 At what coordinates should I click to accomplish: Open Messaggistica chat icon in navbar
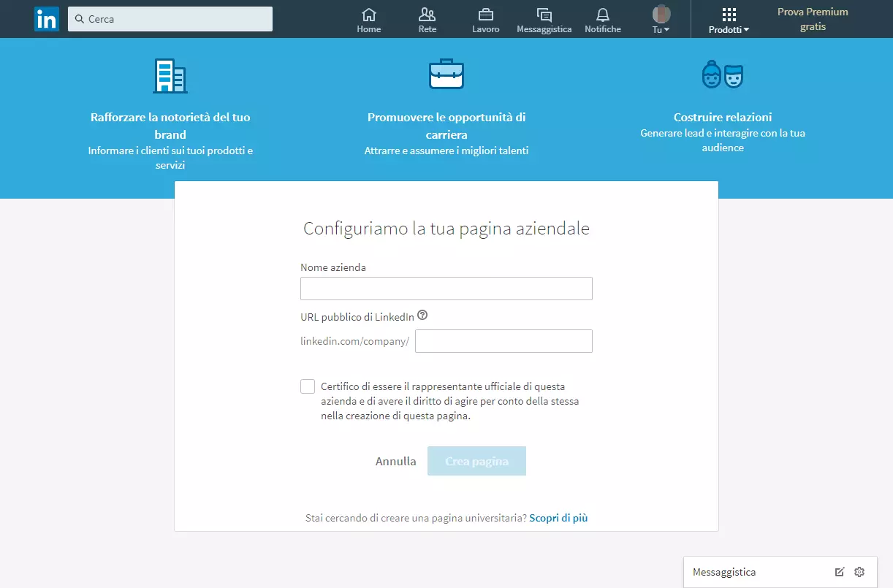pyautogui.click(x=544, y=15)
